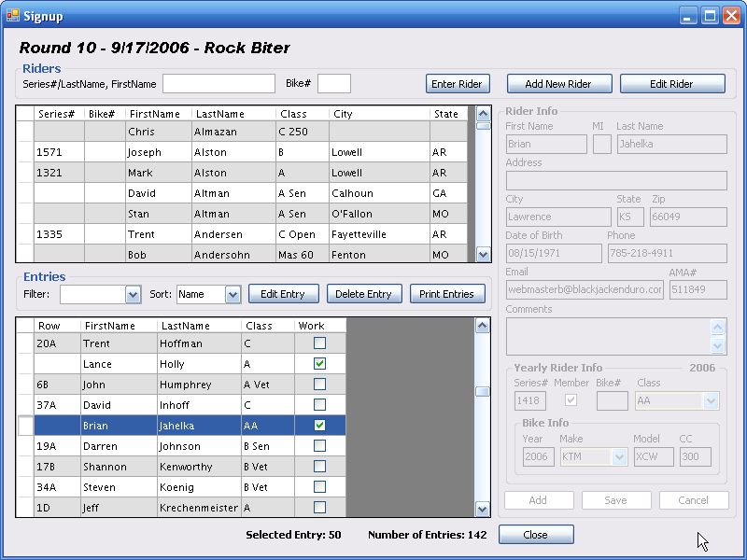Toggle the Work checkbox for David Inhoff
This screenshot has height=560, width=747.
tap(319, 405)
